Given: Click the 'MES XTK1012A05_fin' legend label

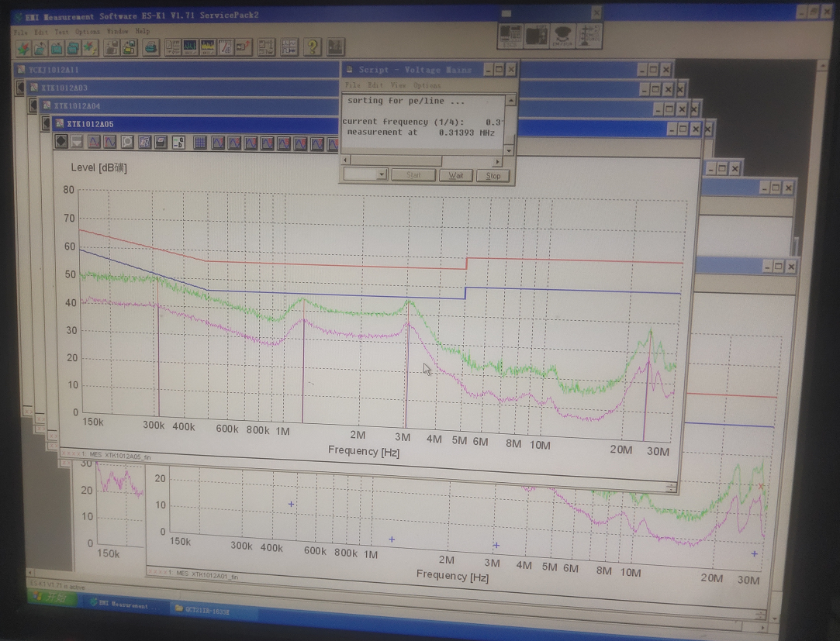Looking at the screenshot, I should (x=120, y=455).
